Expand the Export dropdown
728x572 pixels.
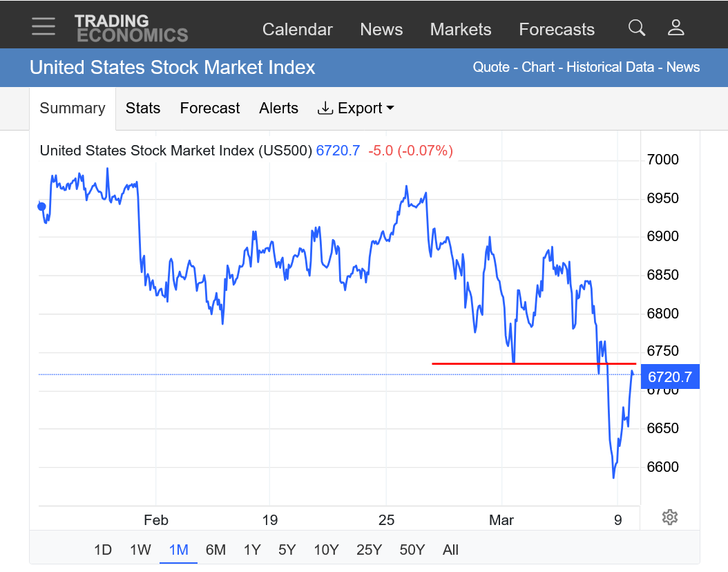[356, 108]
